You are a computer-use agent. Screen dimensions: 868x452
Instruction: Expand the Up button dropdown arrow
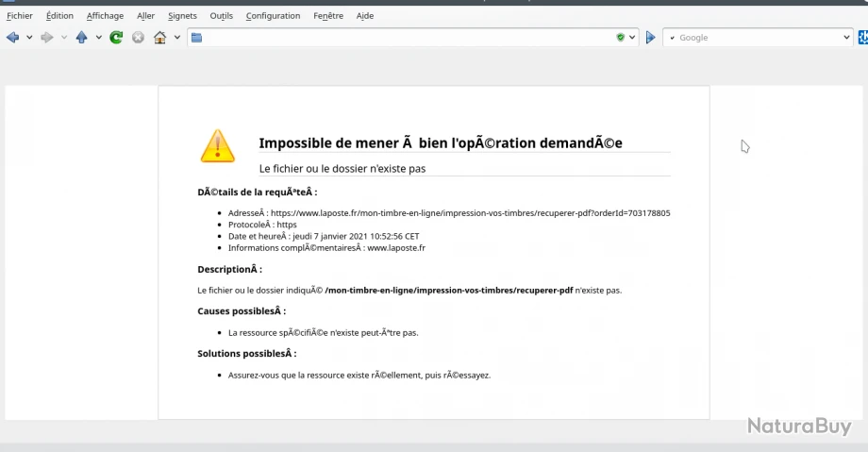coord(98,38)
